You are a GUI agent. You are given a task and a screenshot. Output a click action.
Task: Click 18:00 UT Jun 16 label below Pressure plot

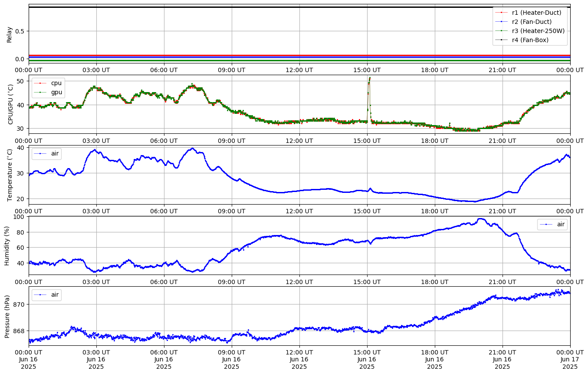point(435,359)
